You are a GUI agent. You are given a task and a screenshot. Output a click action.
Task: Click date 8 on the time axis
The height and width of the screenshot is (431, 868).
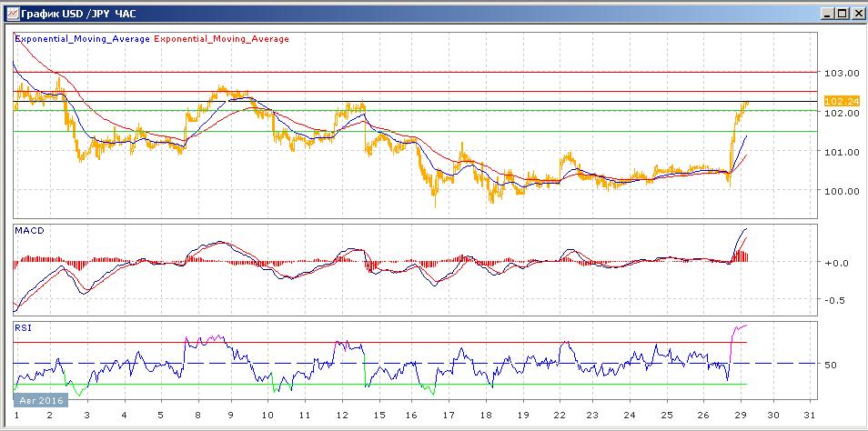[197, 416]
